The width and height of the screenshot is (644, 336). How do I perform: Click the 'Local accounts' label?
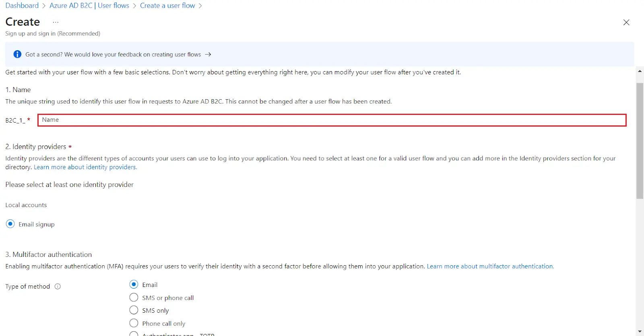point(26,205)
